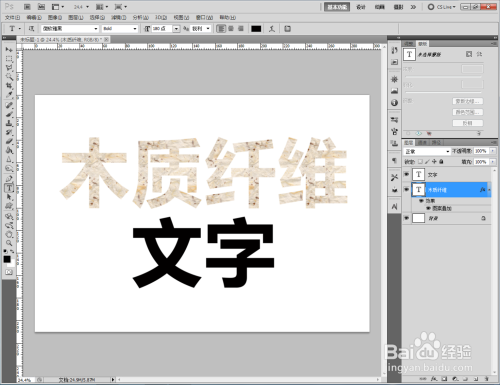This screenshot has height=385, width=500.
Task: Toggle lock image pixels brush icon
Action: point(427,162)
